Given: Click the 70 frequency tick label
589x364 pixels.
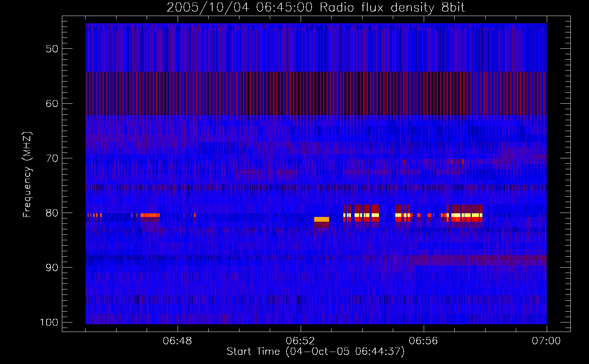Looking at the screenshot, I should pyautogui.click(x=52, y=158).
